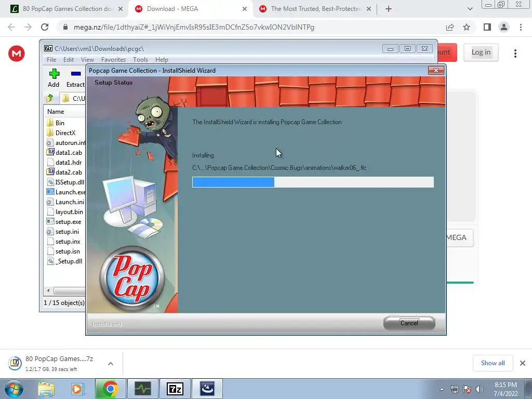Open Windows Media Player from taskbar
532x399 pixels.
click(77, 389)
